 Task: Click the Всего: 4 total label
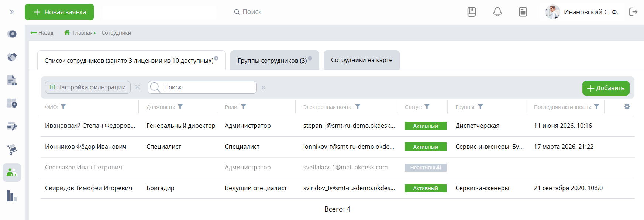337,209
